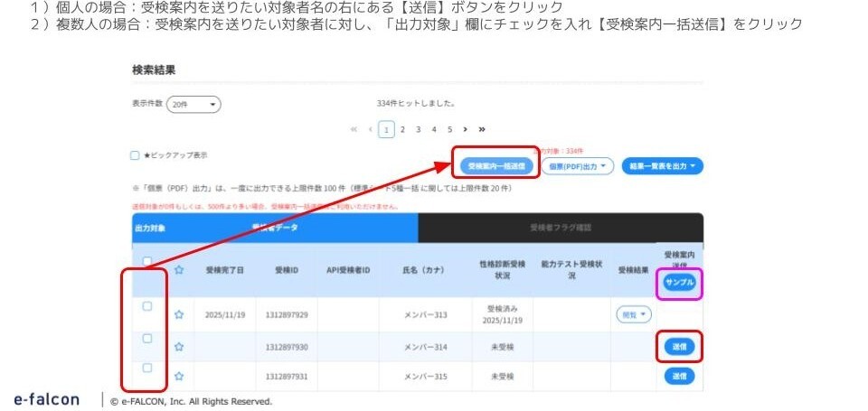
Task: Jump to the first page double arrow
Action: click(x=354, y=129)
